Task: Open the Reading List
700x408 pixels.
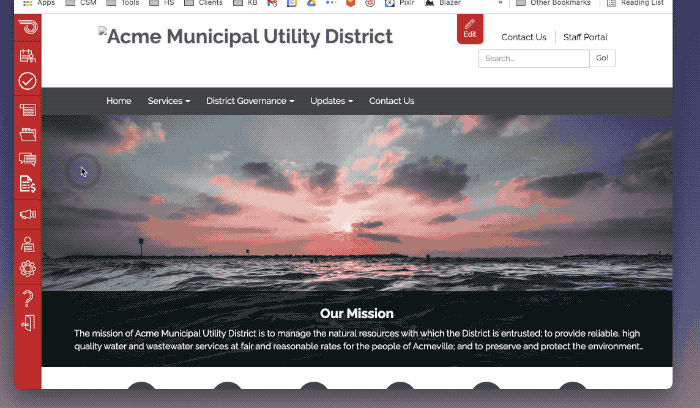Action: (x=635, y=3)
